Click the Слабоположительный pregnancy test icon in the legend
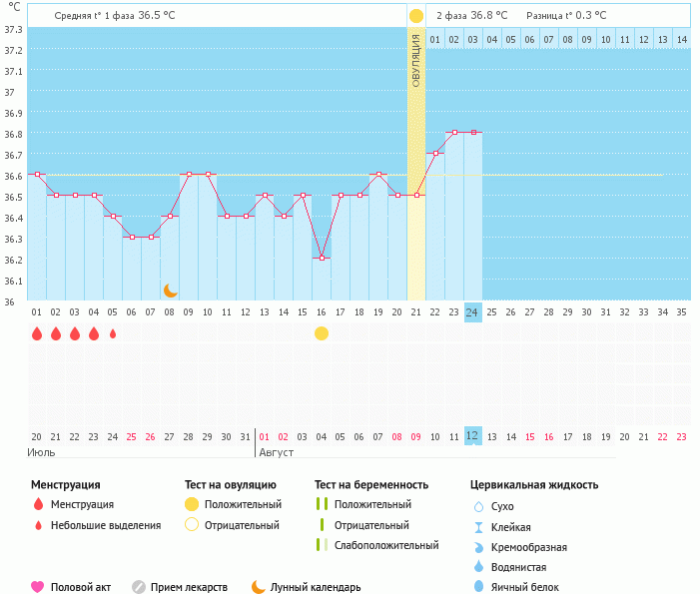This screenshot has width=700, height=594. (321, 545)
